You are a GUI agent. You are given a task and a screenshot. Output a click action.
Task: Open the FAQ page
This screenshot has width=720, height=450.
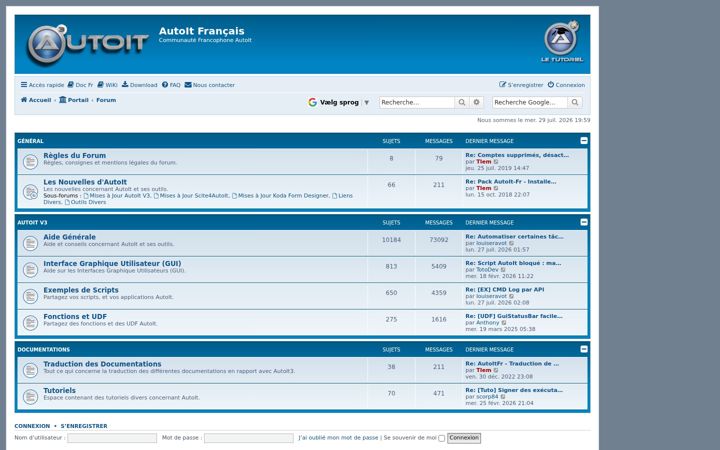[x=171, y=85]
